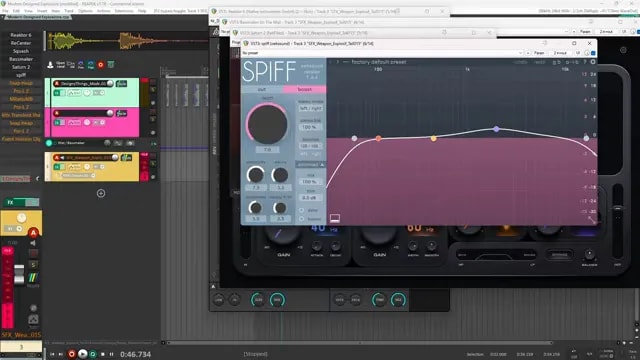This screenshot has width=640, height=360.
Task: Select Spiff boost mode tab
Action: (304, 89)
